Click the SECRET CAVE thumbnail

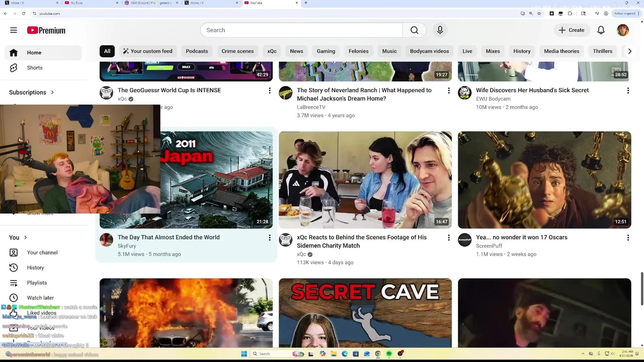(x=365, y=313)
